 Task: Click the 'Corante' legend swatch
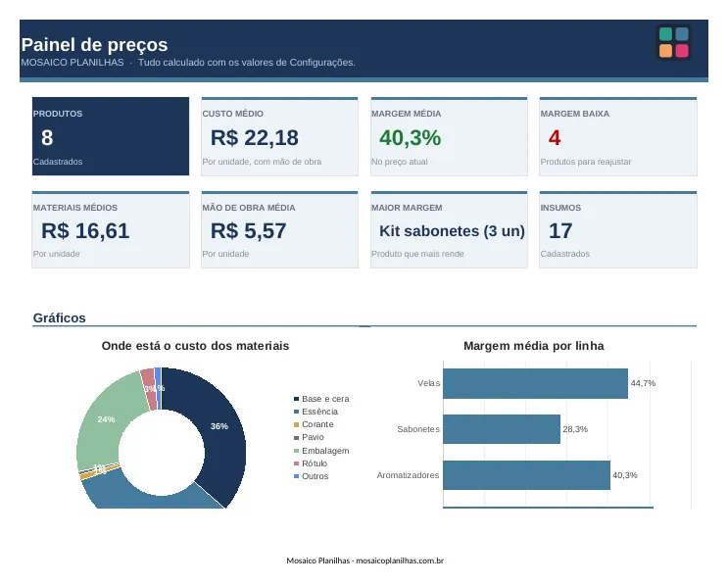pyautogui.click(x=296, y=425)
